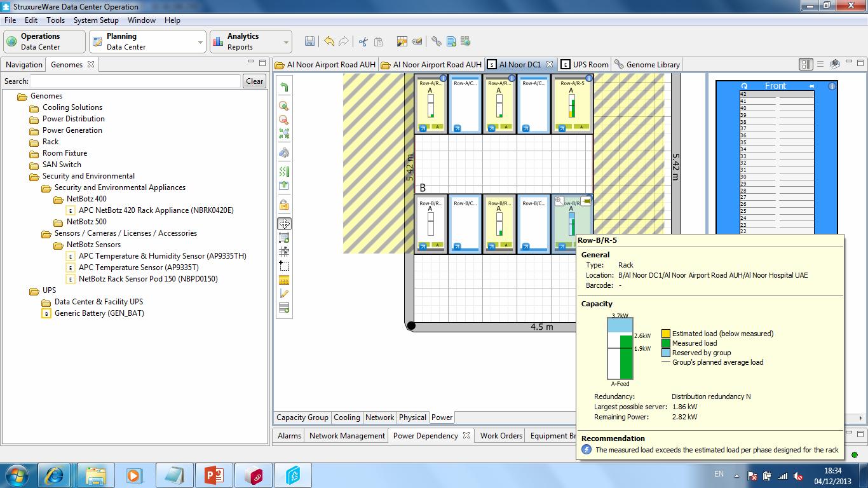This screenshot has width=868, height=488.
Task: Click the green airflow bars icon
Action: [284, 172]
